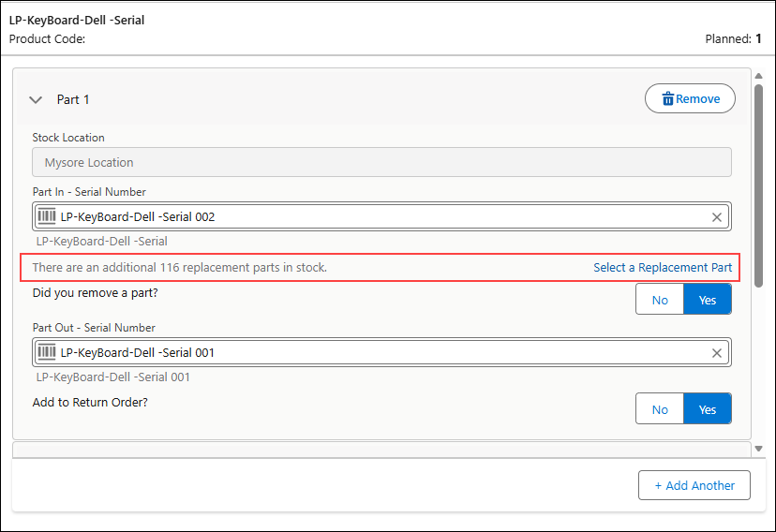Choose No for Did you remove a part
776x532 pixels.
660,300
